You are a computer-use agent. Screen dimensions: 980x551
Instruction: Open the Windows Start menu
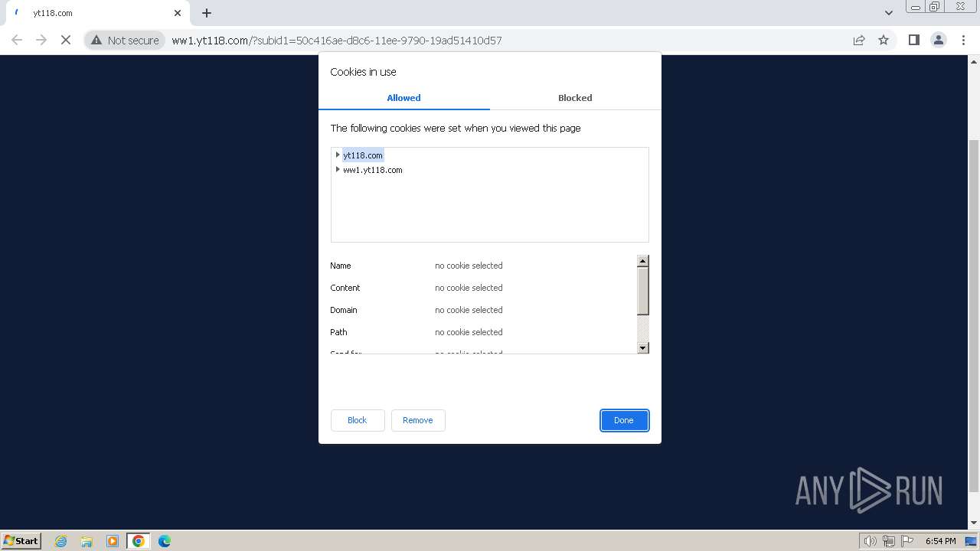(21, 540)
